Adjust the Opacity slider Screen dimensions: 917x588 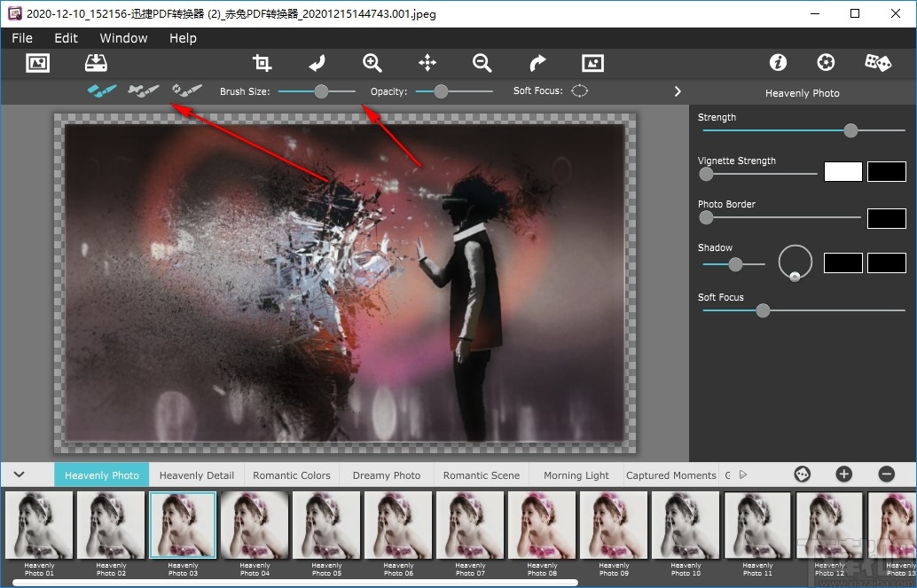point(454,91)
